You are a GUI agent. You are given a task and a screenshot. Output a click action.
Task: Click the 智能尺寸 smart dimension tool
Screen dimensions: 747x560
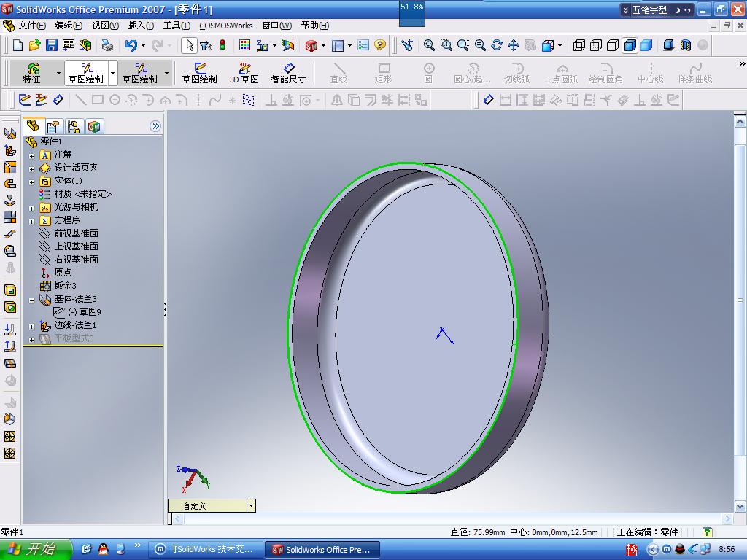click(288, 73)
